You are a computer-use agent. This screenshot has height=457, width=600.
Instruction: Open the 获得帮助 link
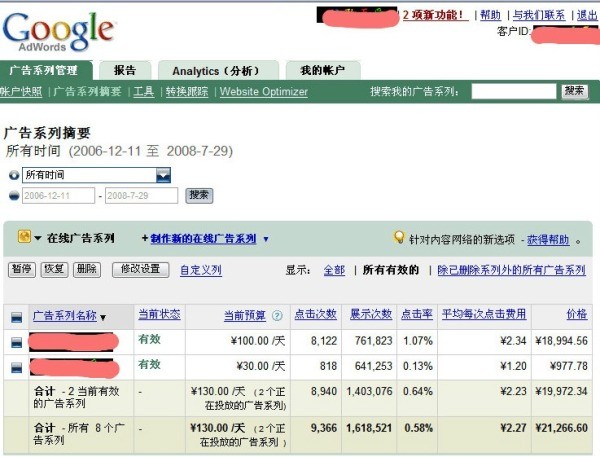(548, 240)
